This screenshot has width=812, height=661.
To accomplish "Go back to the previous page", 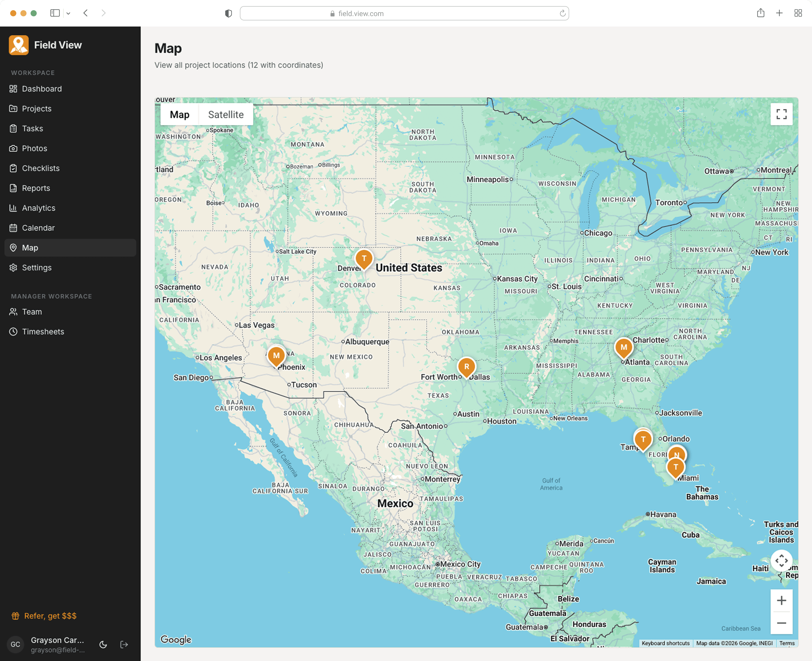I will point(86,13).
